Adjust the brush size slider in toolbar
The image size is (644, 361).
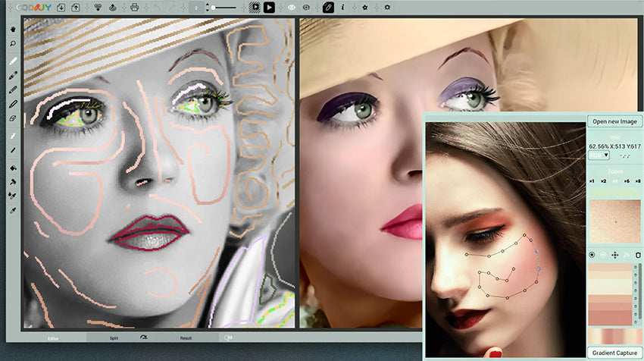[x=224, y=7]
